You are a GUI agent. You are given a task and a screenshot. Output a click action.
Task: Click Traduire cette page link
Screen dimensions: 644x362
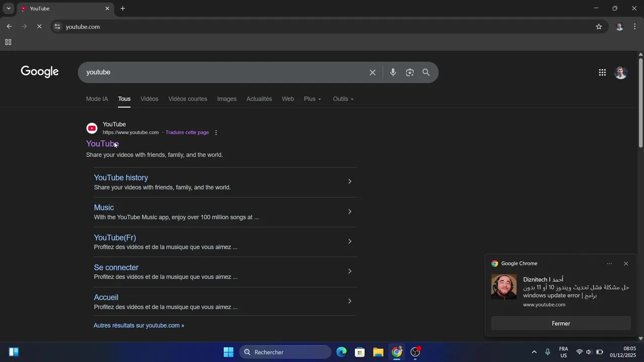pos(187,133)
